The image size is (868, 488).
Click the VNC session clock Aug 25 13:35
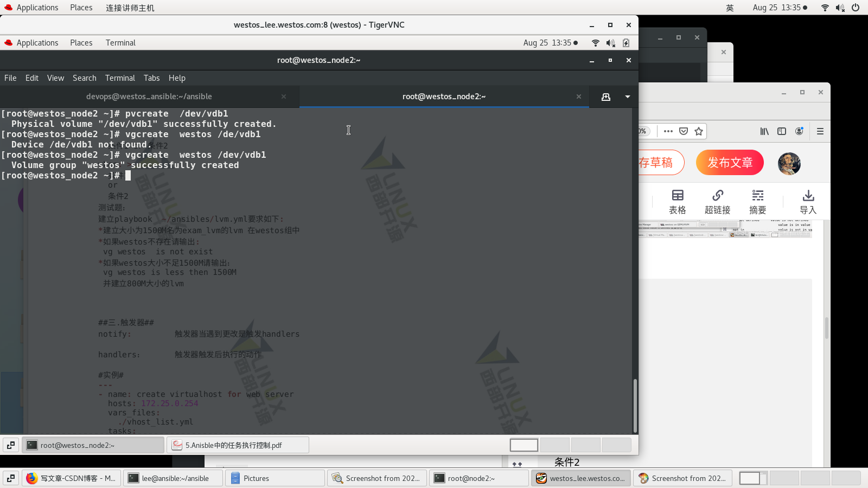pyautogui.click(x=551, y=43)
